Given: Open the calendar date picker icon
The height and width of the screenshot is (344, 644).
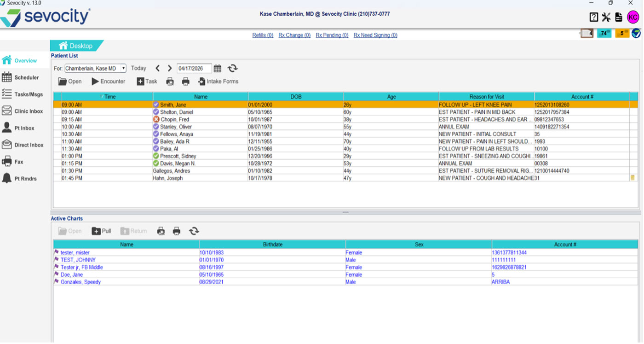Looking at the screenshot, I should pyautogui.click(x=218, y=68).
